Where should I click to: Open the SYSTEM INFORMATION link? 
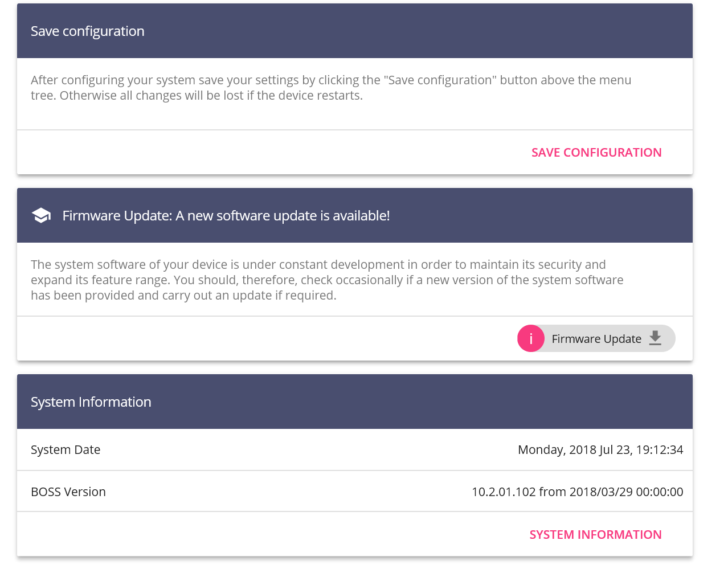[x=595, y=535]
